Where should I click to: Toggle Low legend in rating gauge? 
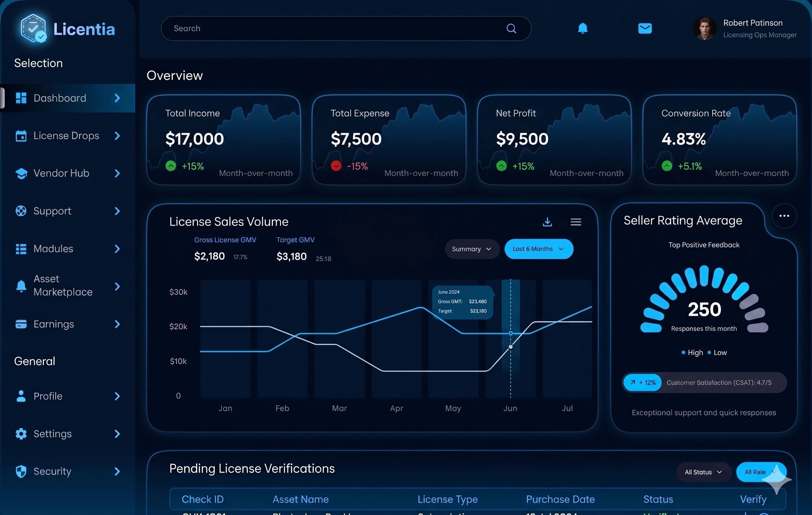click(x=717, y=352)
